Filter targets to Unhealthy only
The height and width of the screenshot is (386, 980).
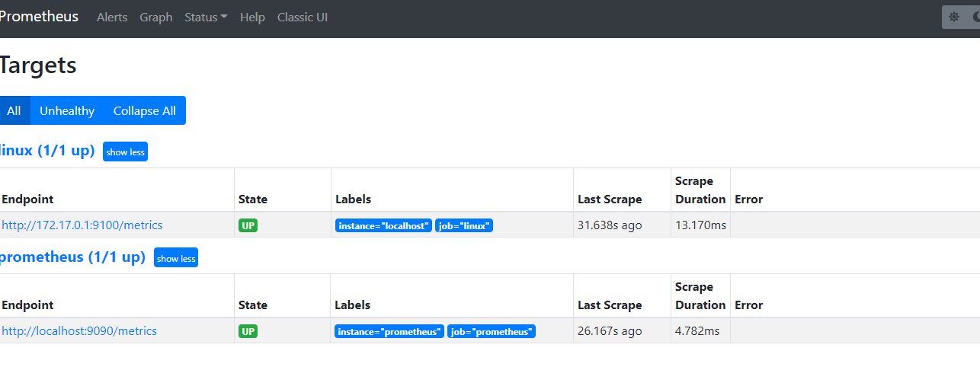click(67, 110)
